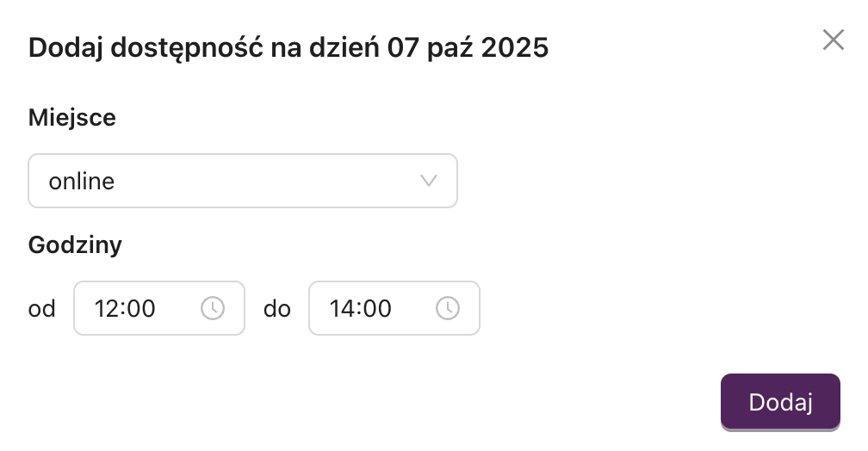The width and height of the screenshot is (868, 451).
Task: Open the Miejsce location select box
Action: coord(242,181)
